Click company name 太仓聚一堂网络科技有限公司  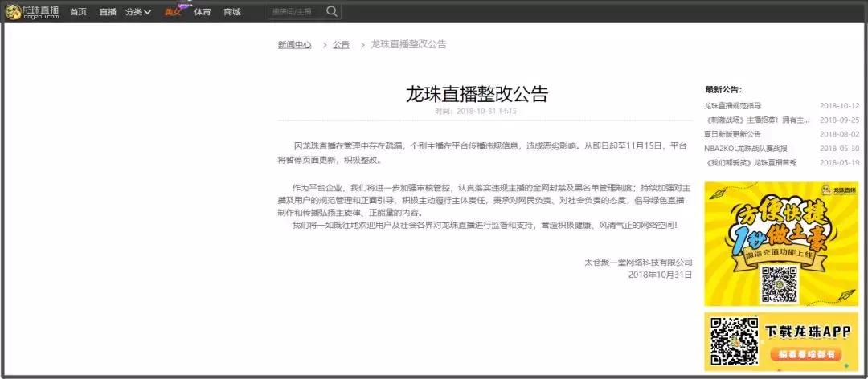pyautogui.click(x=638, y=263)
